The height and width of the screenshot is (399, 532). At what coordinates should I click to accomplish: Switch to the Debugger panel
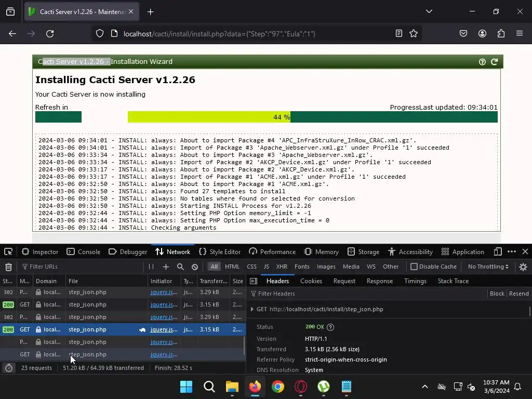(128, 252)
